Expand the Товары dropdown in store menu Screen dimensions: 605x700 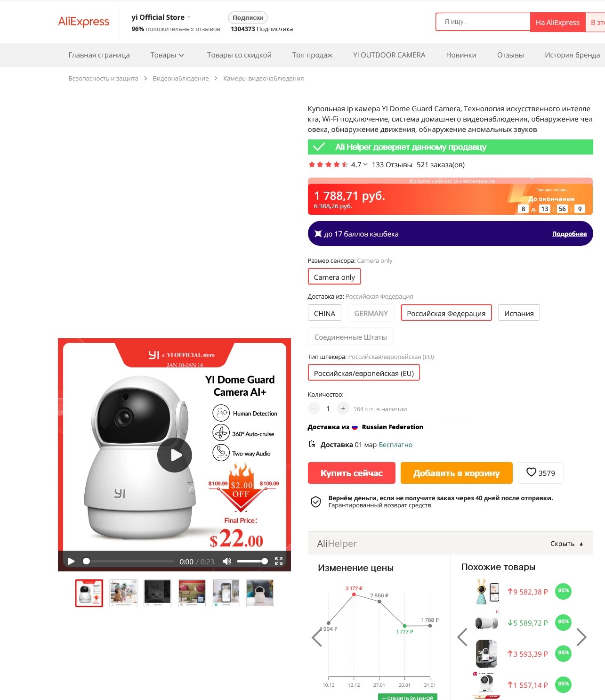(x=167, y=55)
